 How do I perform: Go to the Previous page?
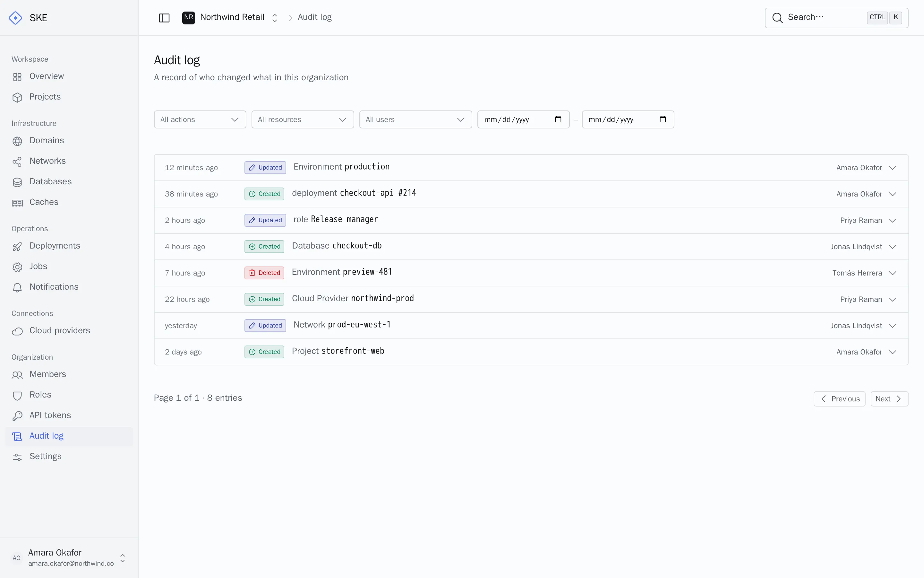pyautogui.click(x=840, y=399)
